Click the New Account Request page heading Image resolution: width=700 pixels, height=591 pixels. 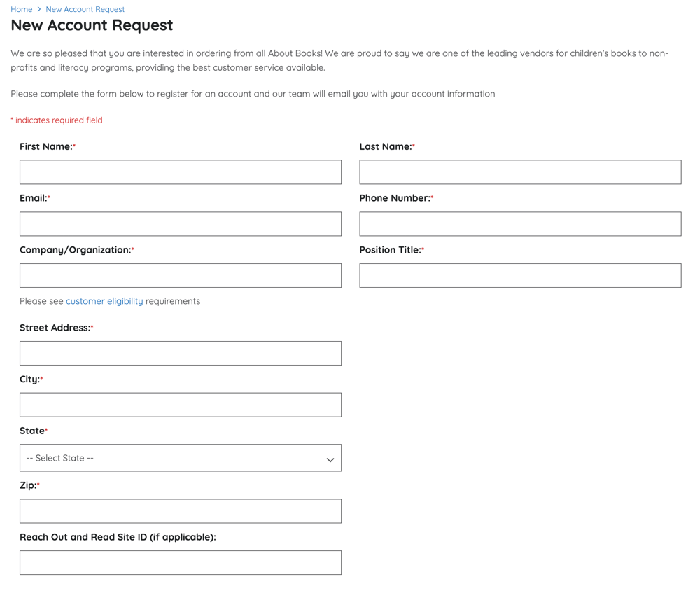[x=92, y=25]
